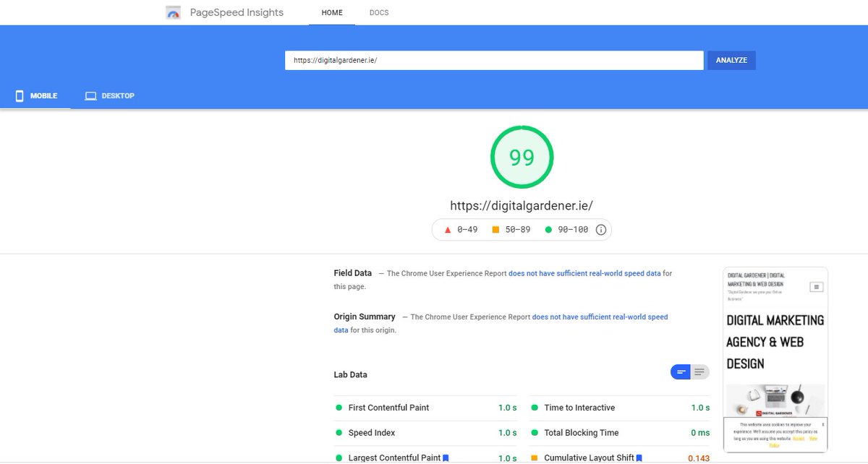The image size is (868, 464).
Task: Select the 'Time to Interactive' metric label
Action: point(580,408)
